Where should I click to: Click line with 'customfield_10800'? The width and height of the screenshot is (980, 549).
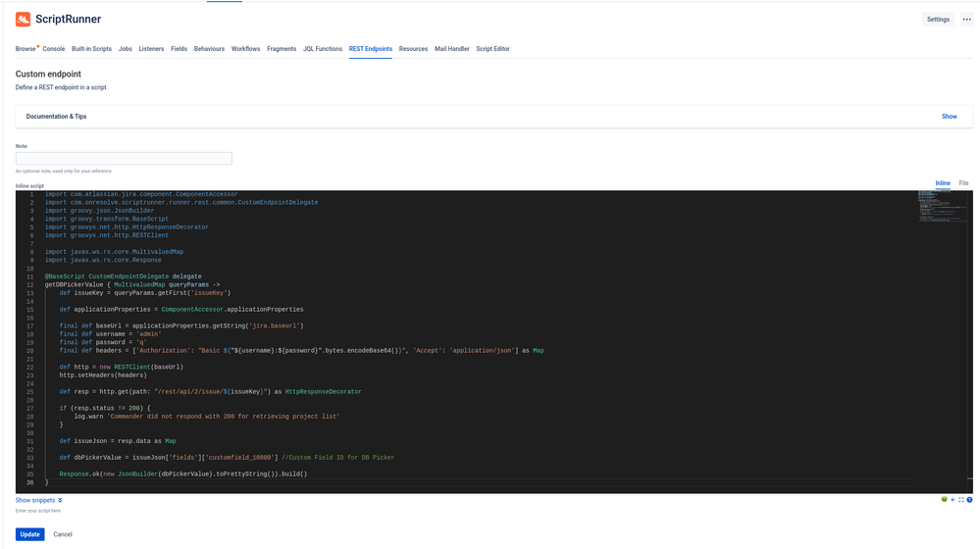pyautogui.click(x=227, y=458)
